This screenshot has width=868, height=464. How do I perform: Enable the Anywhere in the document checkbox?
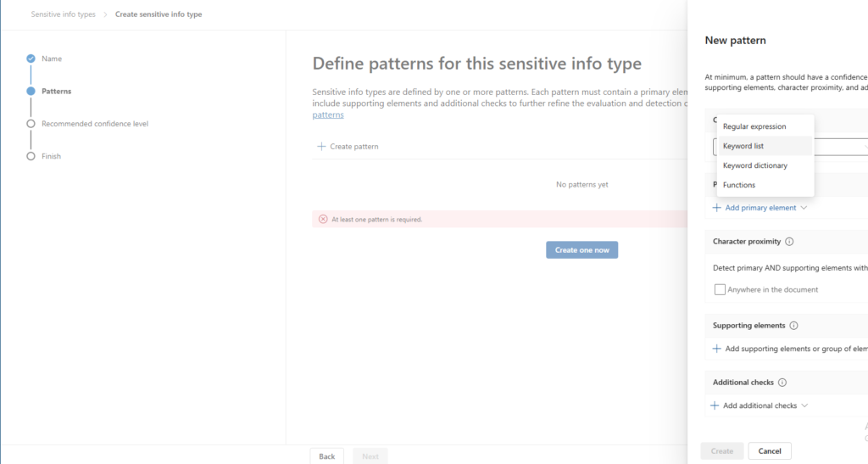(720, 289)
